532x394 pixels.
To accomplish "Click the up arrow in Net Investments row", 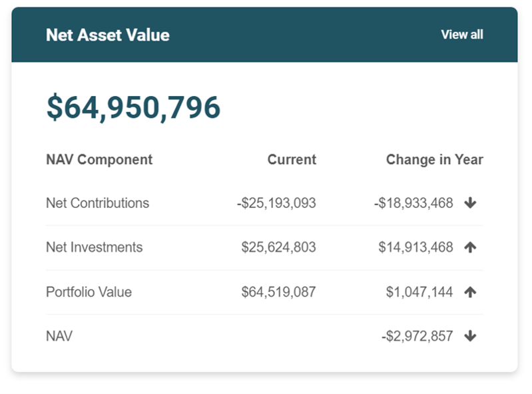I will click(470, 247).
